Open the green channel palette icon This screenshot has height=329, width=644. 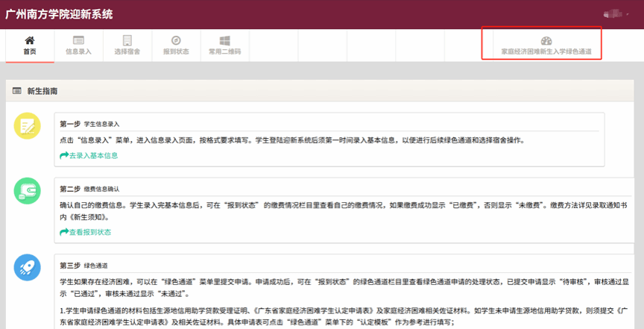point(546,41)
